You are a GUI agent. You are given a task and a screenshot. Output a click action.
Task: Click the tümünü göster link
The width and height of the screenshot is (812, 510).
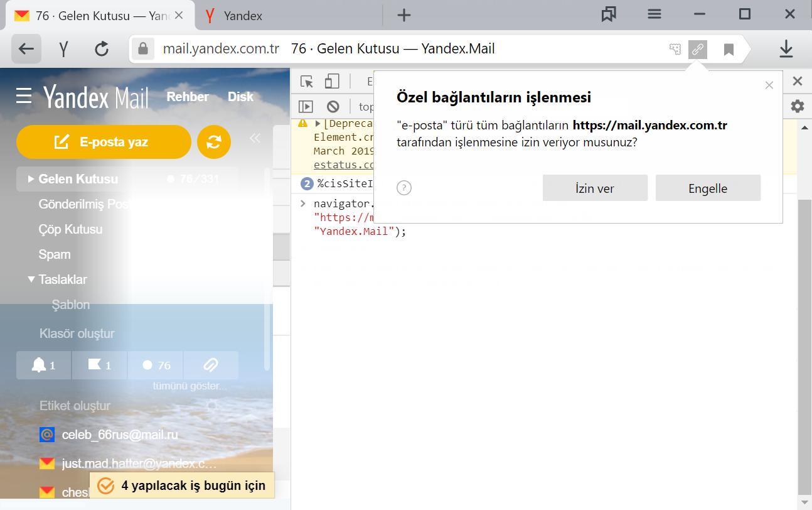(190, 386)
